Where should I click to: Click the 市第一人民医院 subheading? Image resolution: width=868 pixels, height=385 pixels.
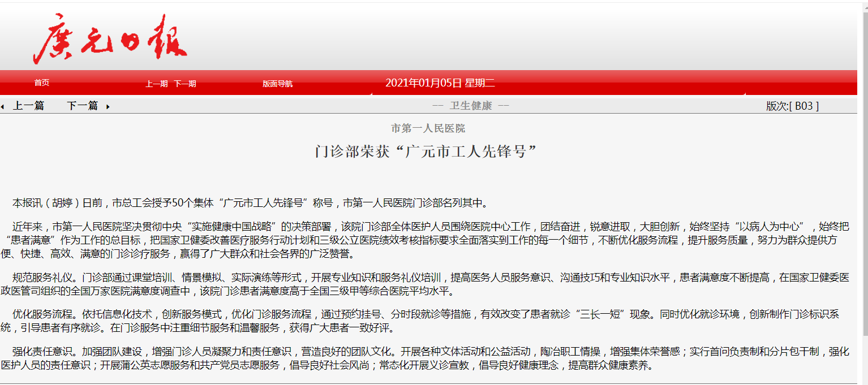click(428, 128)
